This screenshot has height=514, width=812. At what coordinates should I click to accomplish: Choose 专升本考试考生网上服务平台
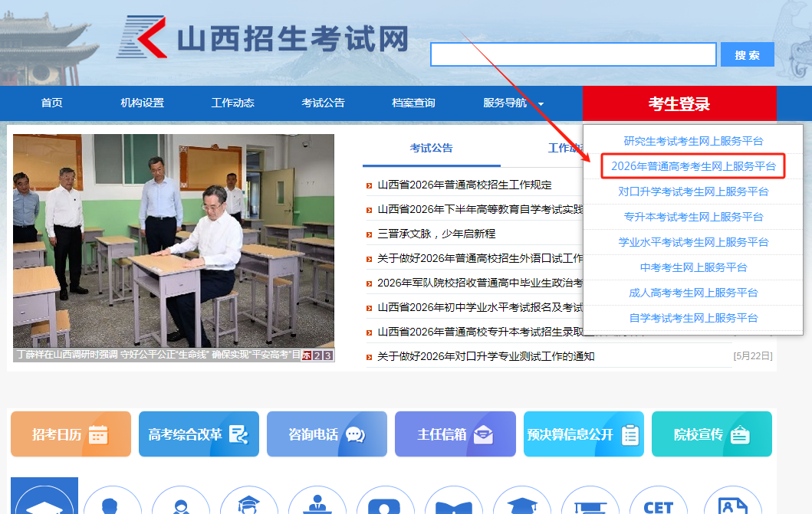coord(693,217)
